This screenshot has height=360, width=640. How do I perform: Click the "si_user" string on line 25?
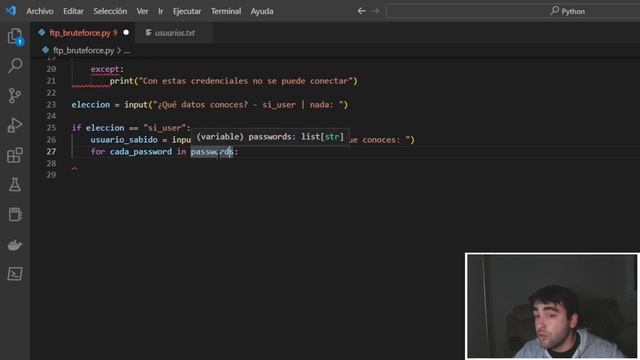coord(164,128)
